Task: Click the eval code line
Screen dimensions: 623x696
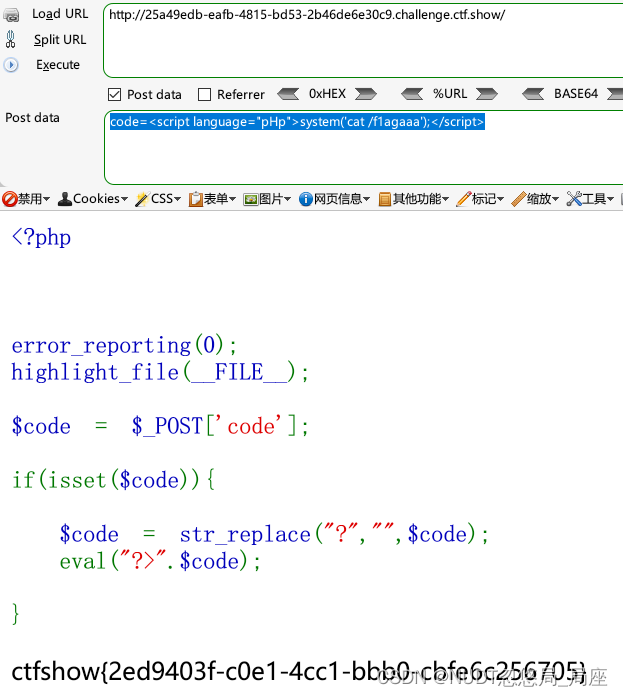Action: (160, 561)
